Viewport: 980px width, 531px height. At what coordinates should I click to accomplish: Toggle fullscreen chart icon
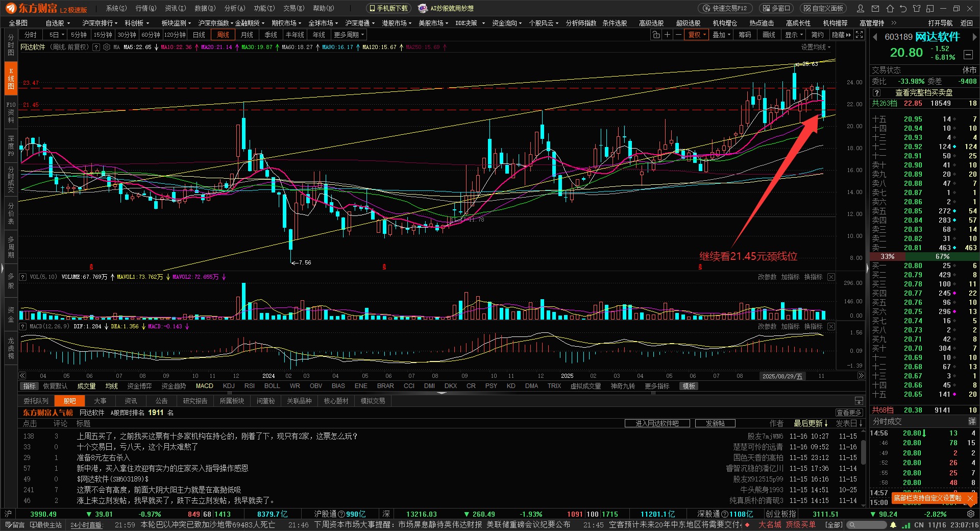coord(860,35)
